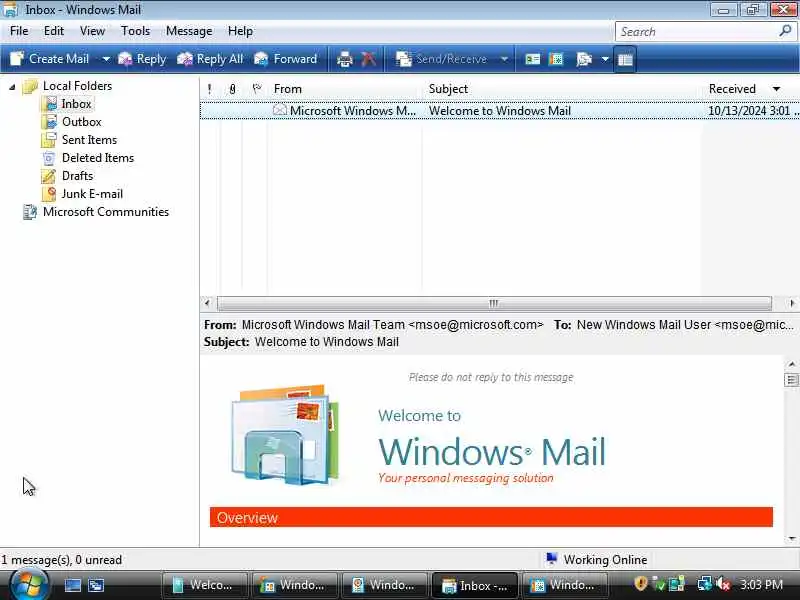
Task: Click the message list scroll left arrow
Action: 207,303
